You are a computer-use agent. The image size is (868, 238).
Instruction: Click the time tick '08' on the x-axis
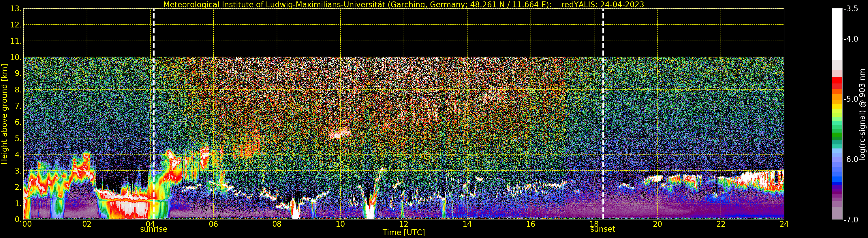coord(277,224)
